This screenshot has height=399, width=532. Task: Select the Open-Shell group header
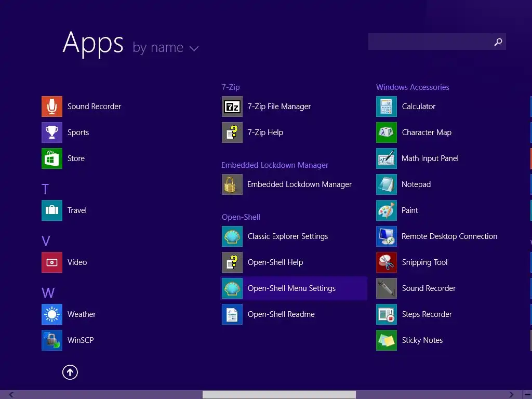tap(241, 217)
